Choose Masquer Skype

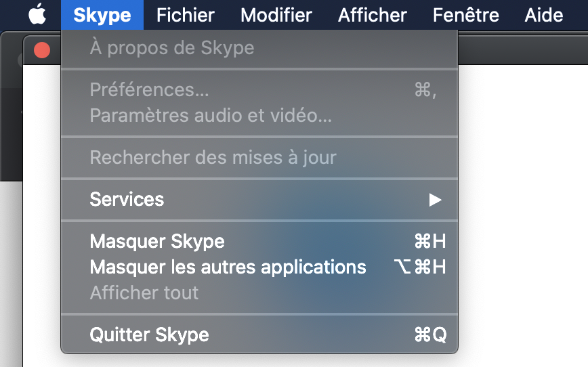[157, 242]
